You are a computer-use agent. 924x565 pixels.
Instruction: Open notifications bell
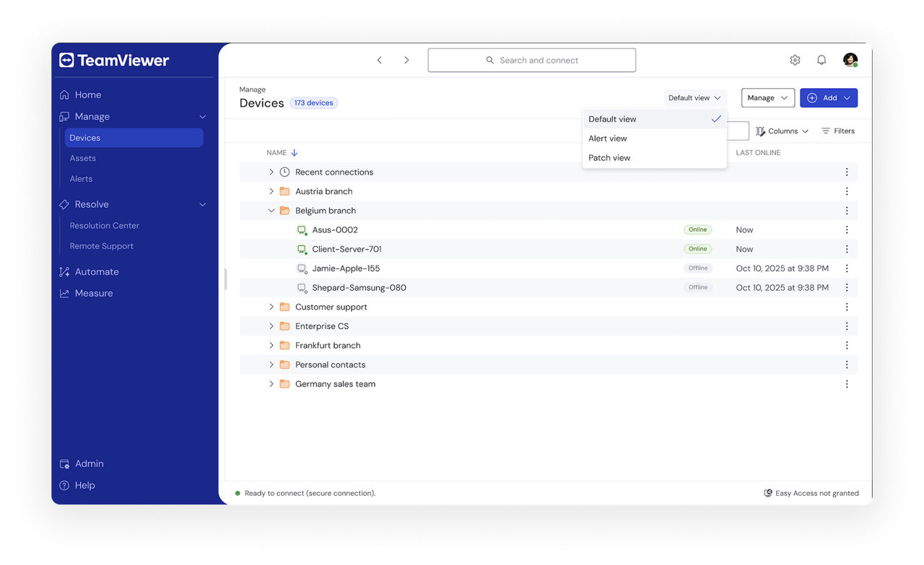point(821,61)
